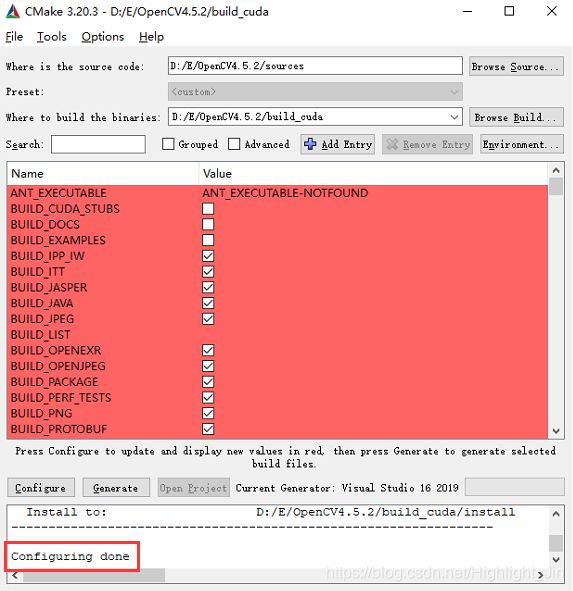This screenshot has width=573, height=591.
Task: Uncheck the BUILD_OPENJPEG checkbox
Action: 208,366
